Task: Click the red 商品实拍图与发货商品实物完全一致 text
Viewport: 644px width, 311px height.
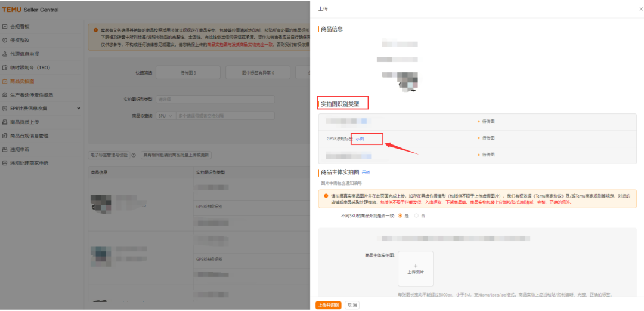Action: 241,44
